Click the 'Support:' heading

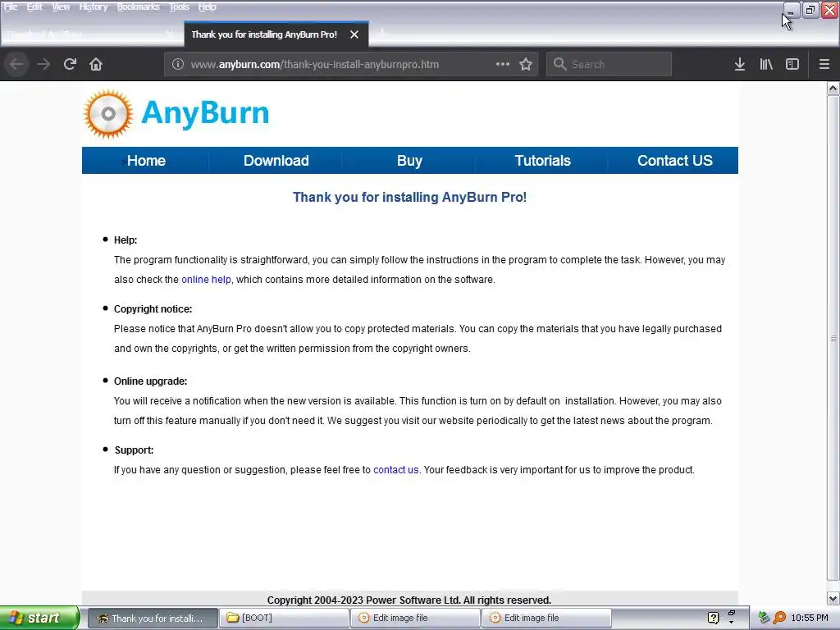(134, 450)
